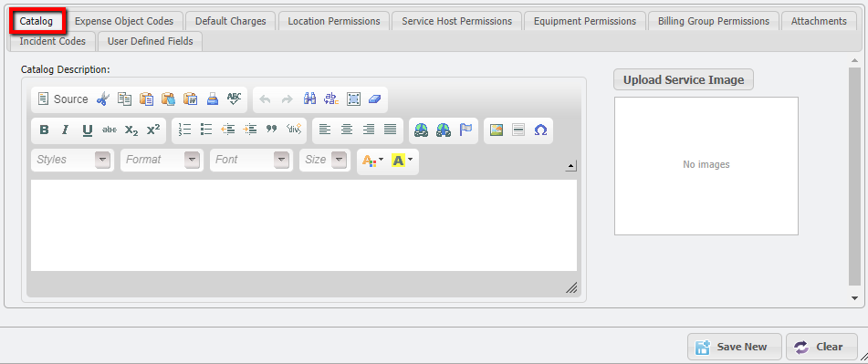Select the Cut scissors icon
This screenshot has width=868, height=364.
(103, 99)
